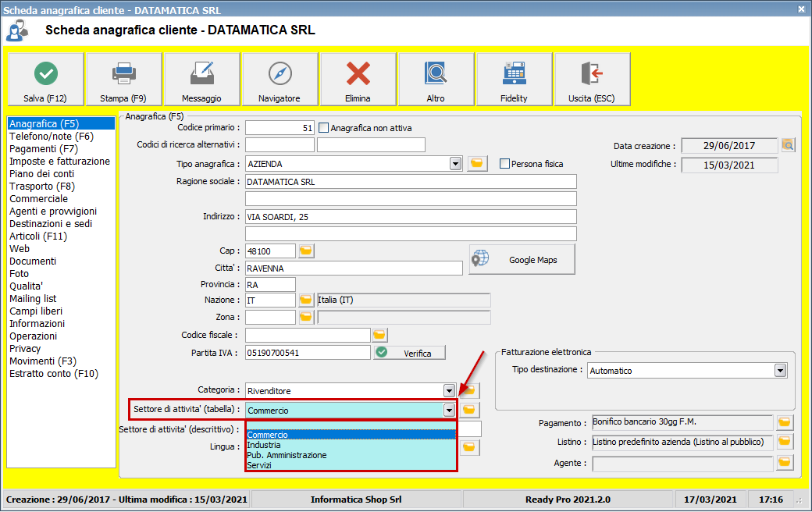This screenshot has width=812, height=512.
Task: Open the Altro toolbar button
Action: pyautogui.click(x=436, y=79)
